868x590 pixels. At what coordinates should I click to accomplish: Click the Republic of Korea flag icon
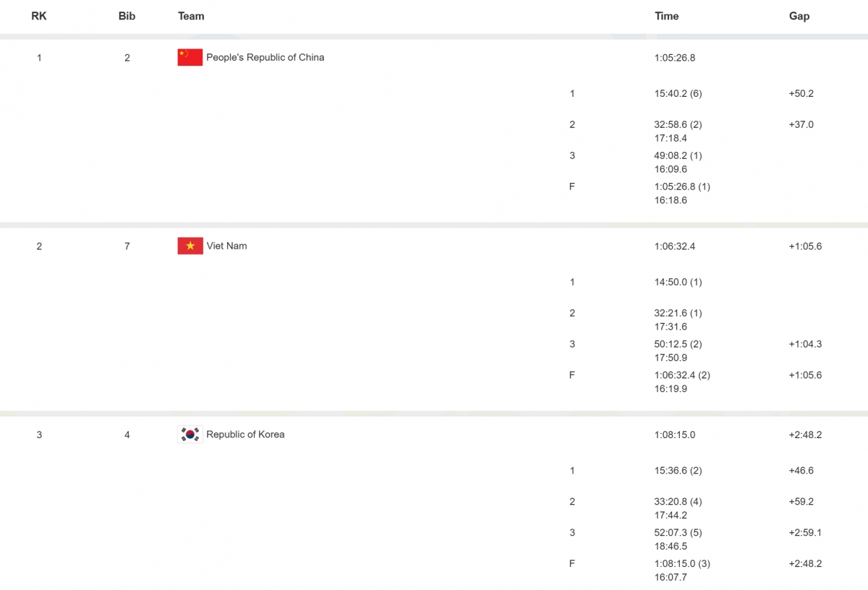190,435
